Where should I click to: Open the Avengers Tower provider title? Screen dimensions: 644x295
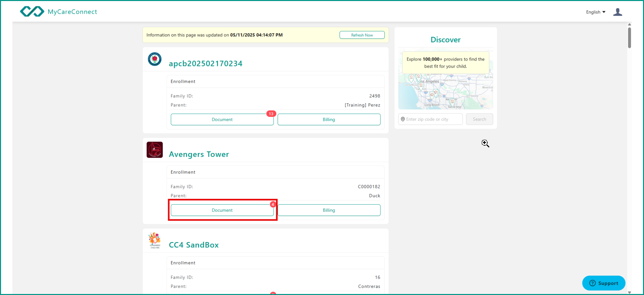tap(199, 154)
